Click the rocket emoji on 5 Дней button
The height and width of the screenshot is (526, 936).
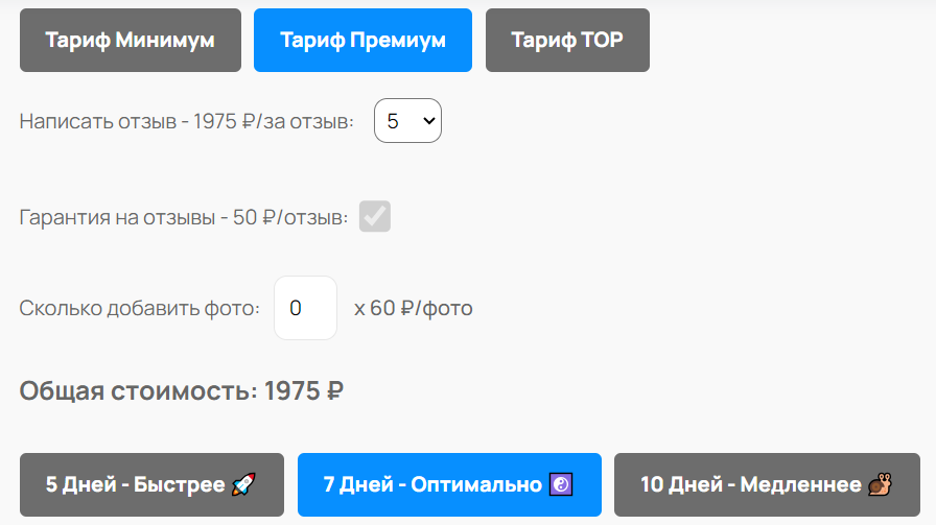(244, 485)
